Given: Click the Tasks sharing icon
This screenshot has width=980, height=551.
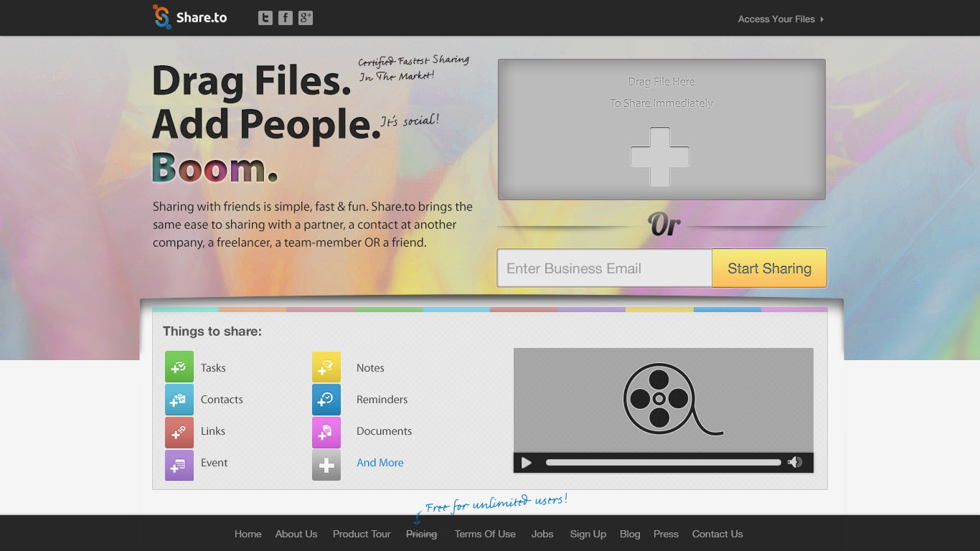Looking at the screenshot, I should click(x=179, y=367).
